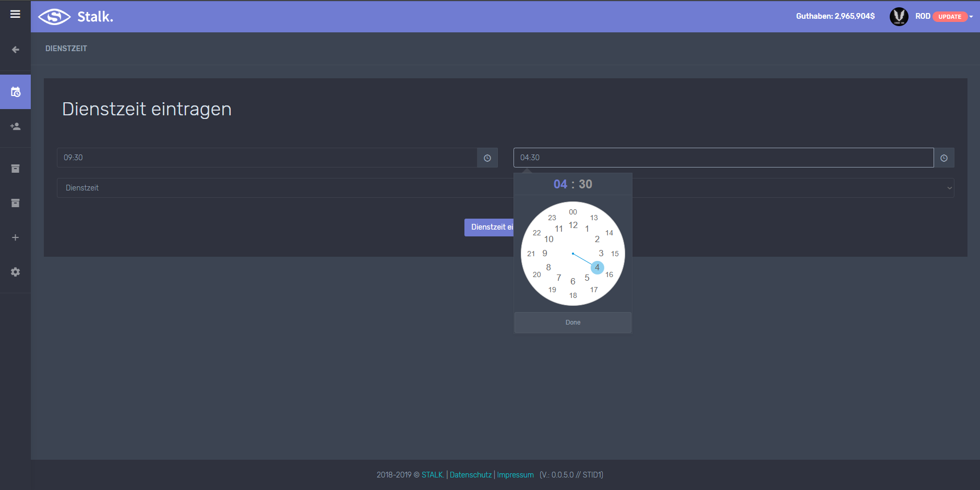The image size is (980, 490).
Task: Open the Datenschutz footer link
Action: click(x=470, y=475)
